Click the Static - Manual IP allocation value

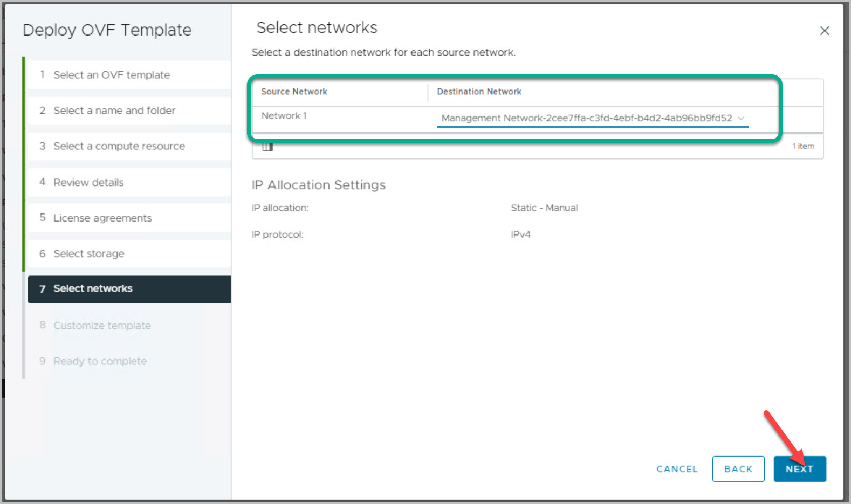click(544, 208)
